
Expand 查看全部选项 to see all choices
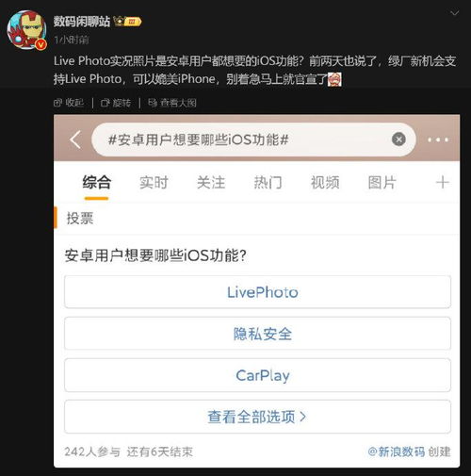pos(257,417)
